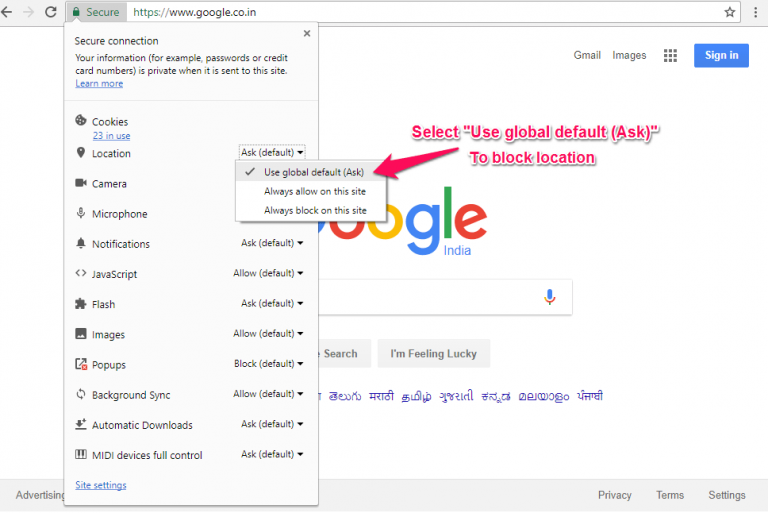Open the Flash permission dropdown
768x513 pixels.
pos(272,303)
